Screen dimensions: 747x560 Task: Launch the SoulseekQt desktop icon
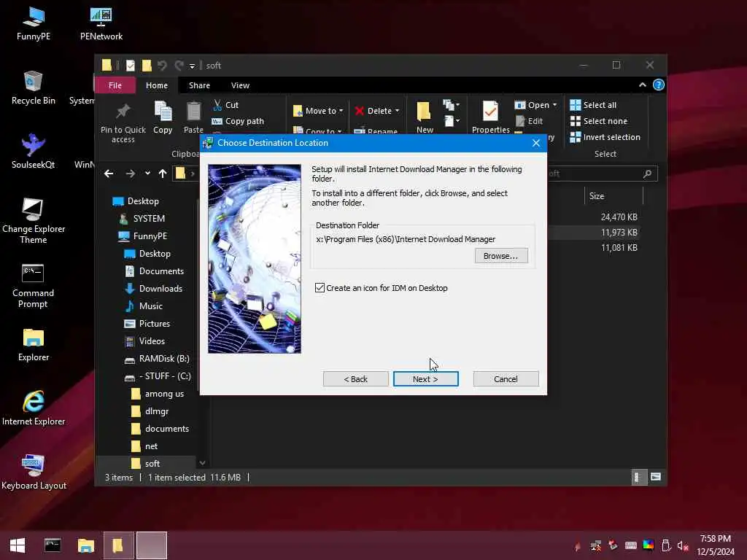[x=34, y=152]
